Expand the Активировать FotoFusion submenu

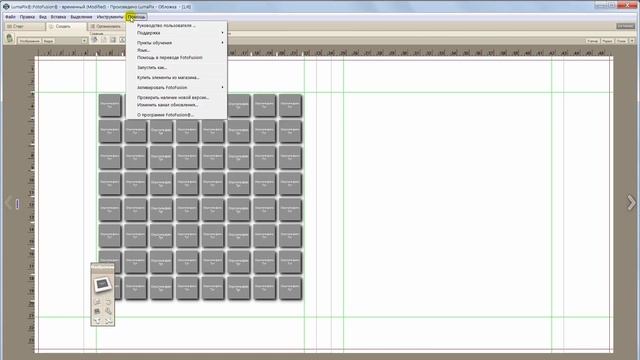pyautogui.click(x=176, y=87)
